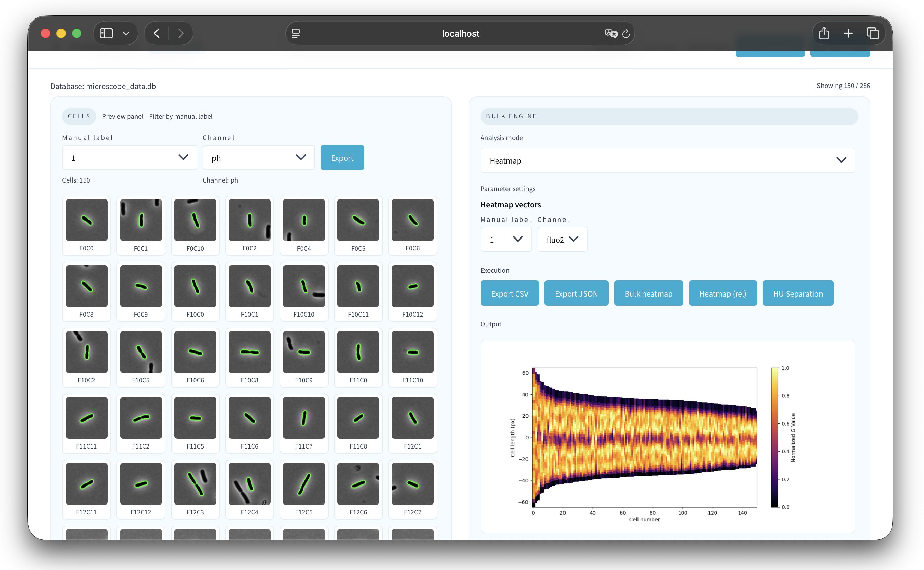Image resolution: width=924 pixels, height=570 pixels.
Task: Select cell thumbnail F0C1
Action: point(141,226)
